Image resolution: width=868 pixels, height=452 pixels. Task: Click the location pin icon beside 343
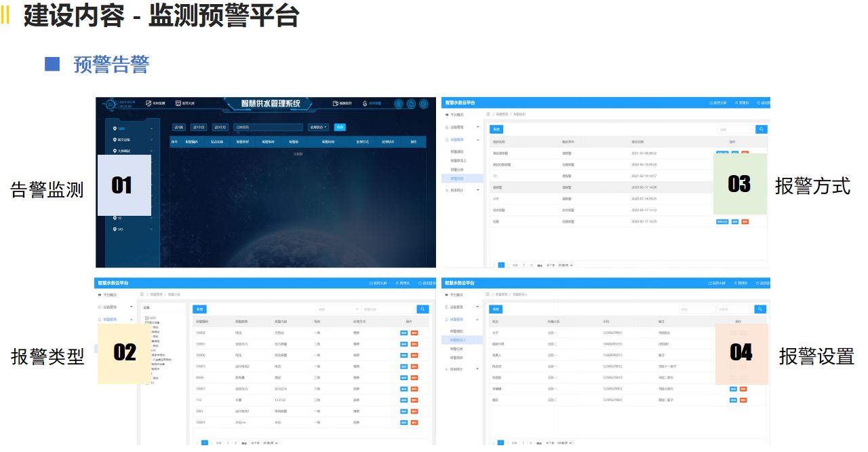[115, 229]
